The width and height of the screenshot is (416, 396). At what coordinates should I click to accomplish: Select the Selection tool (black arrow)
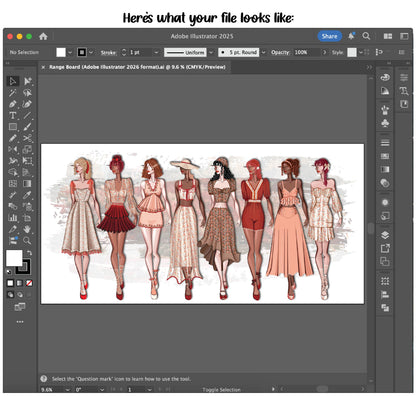tap(13, 81)
